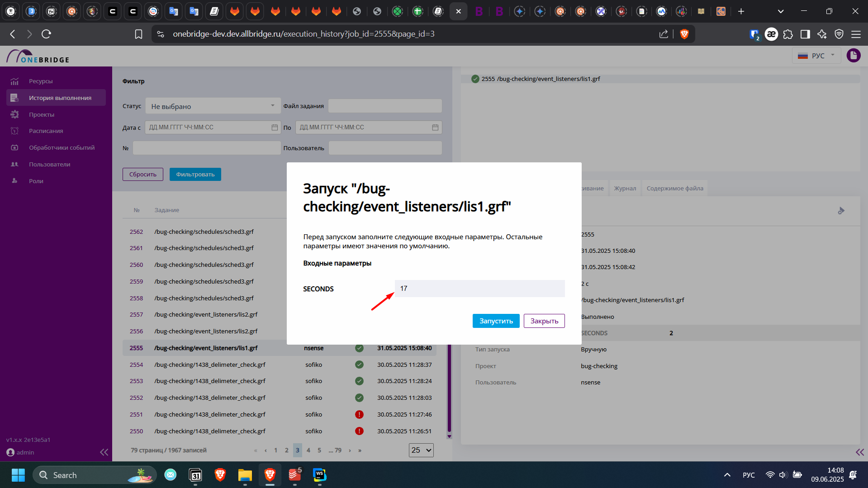Open the Статус dropdown in filter

click(x=213, y=106)
